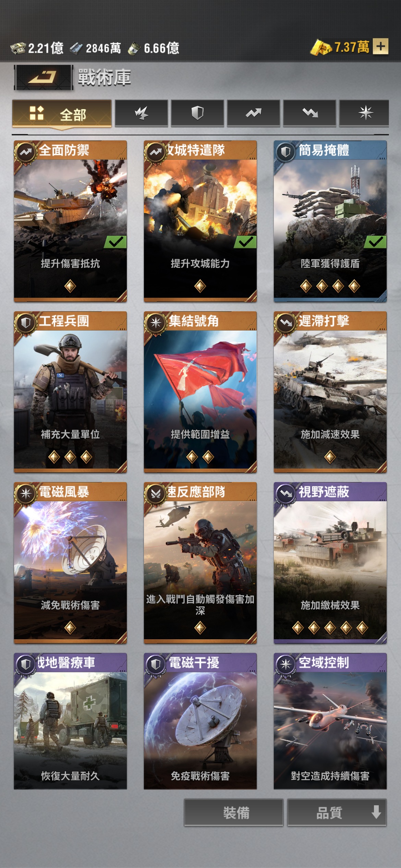This screenshot has height=868, width=401.
Task: Toggle the equipped checkmark on 全面防禦
Action: pos(116,242)
